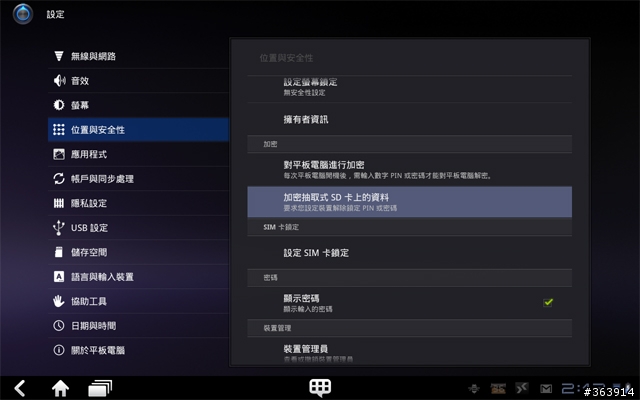The image size is (640, 400).
Task: Open 應用程式 settings category
Action: (x=138, y=154)
